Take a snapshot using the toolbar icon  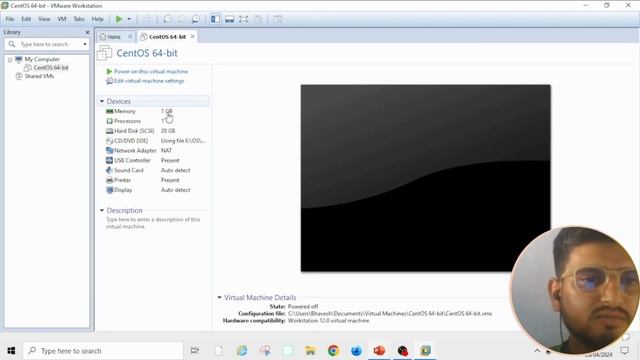(x=167, y=19)
